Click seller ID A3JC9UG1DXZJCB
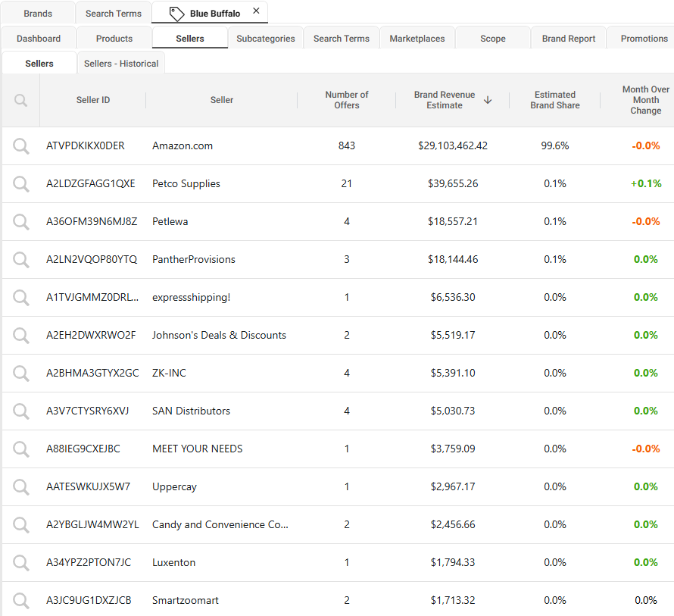674x616 pixels. (x=89, y=600)
